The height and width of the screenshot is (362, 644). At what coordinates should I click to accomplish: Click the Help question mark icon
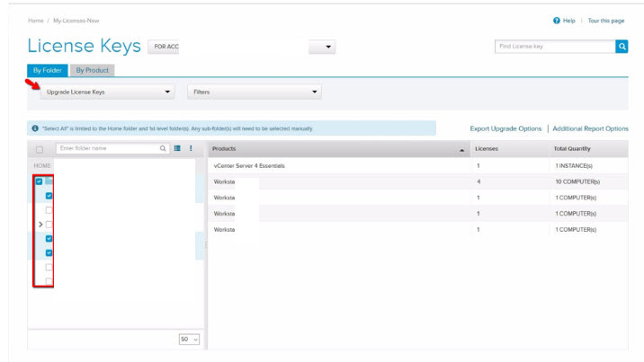click(x=558, y=21)
